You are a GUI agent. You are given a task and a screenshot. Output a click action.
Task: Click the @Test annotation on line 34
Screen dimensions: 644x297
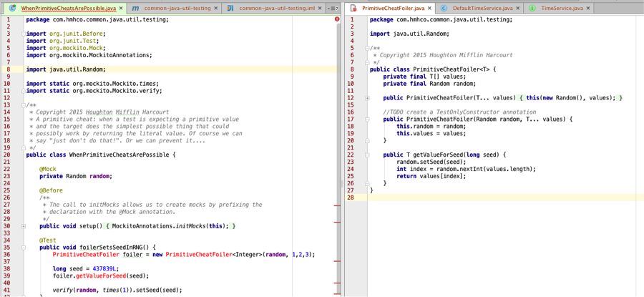(x=48, y=240)
